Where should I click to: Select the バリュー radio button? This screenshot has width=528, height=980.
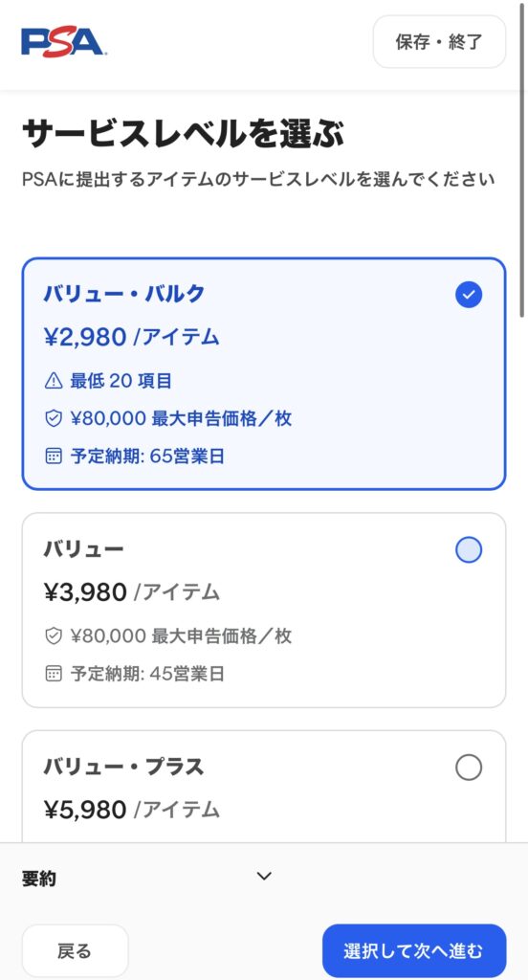469,550
